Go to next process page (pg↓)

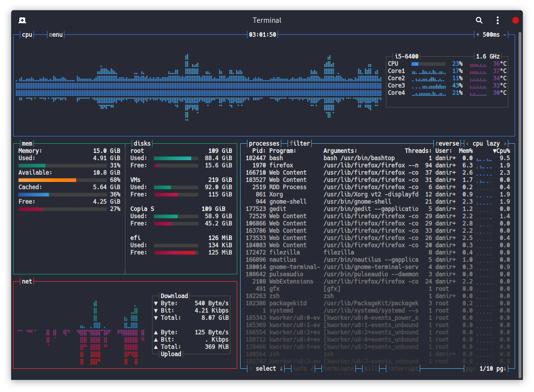501,369
